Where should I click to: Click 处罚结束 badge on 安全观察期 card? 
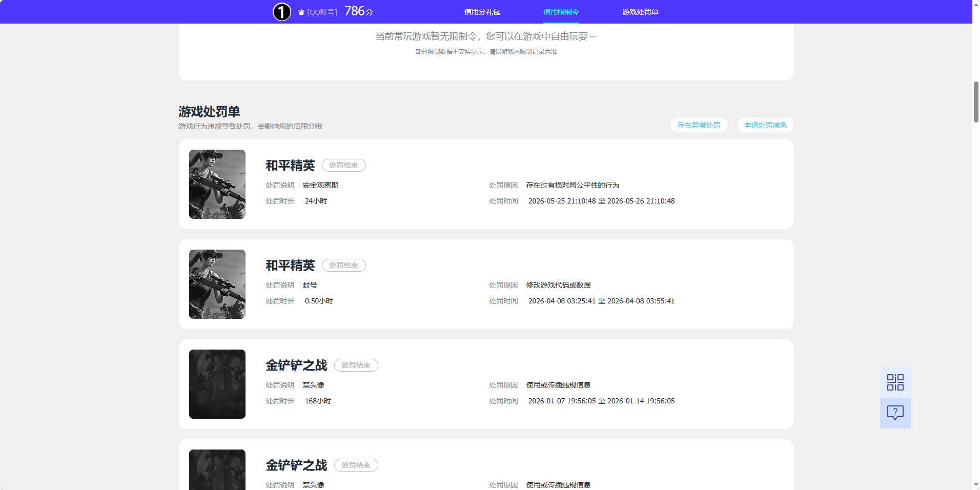(x=343, y=165)
